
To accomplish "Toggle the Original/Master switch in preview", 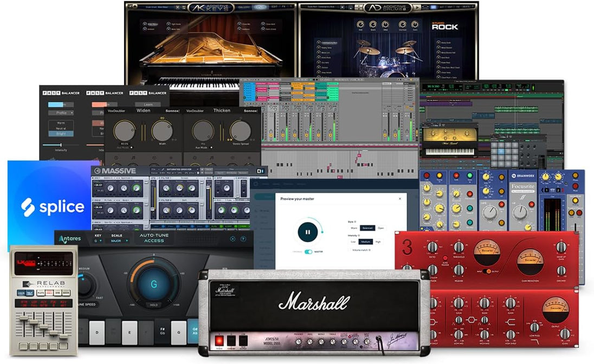I will pos(309,251).
